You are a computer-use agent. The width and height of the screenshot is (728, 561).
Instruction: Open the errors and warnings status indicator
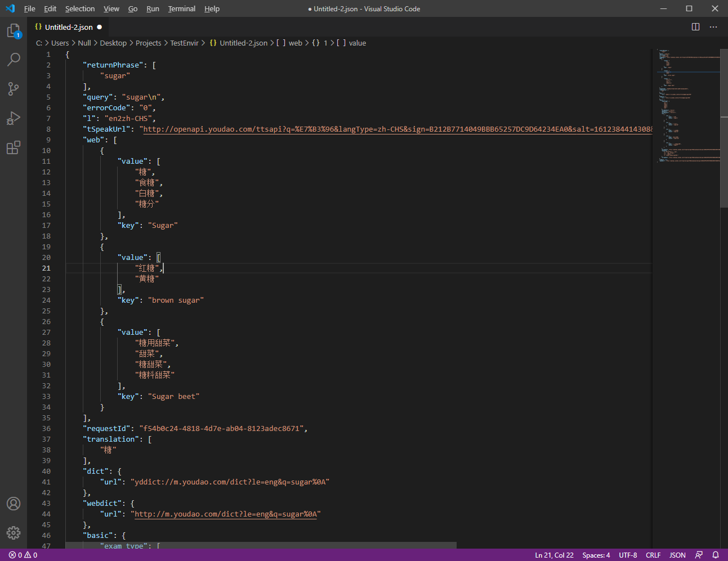coord(23,555)
